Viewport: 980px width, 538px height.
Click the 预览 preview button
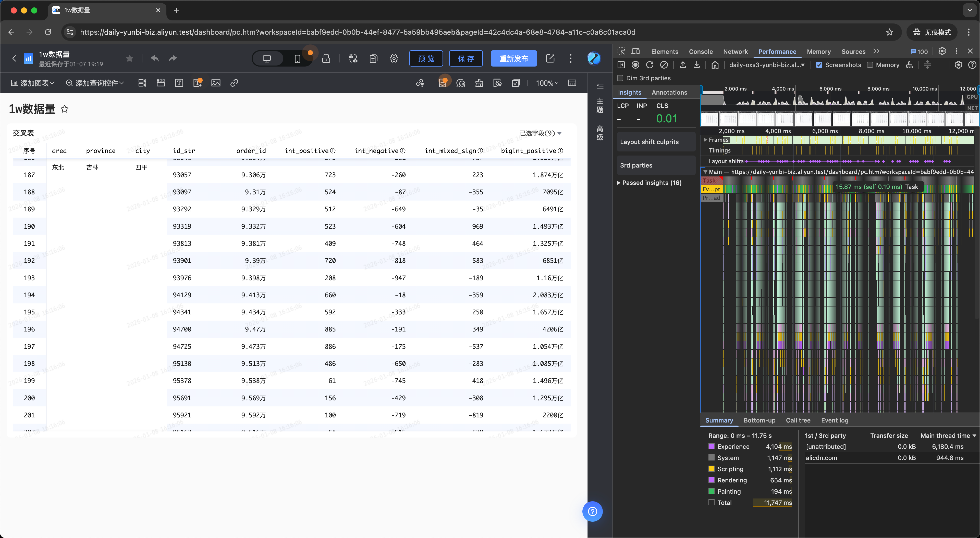(426, 59)
